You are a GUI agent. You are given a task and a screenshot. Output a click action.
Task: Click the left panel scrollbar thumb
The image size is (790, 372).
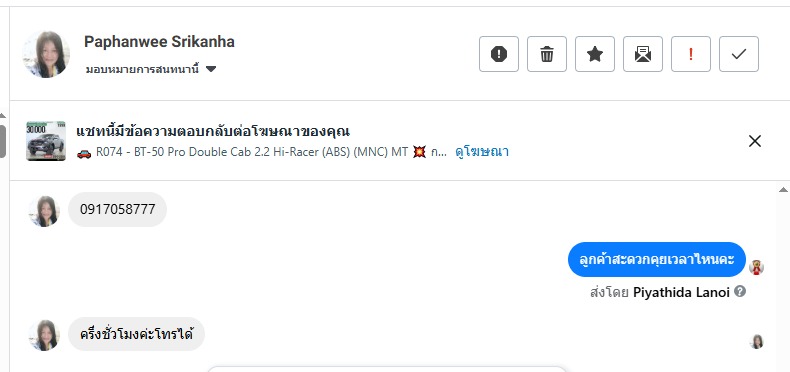coord(3,141)
